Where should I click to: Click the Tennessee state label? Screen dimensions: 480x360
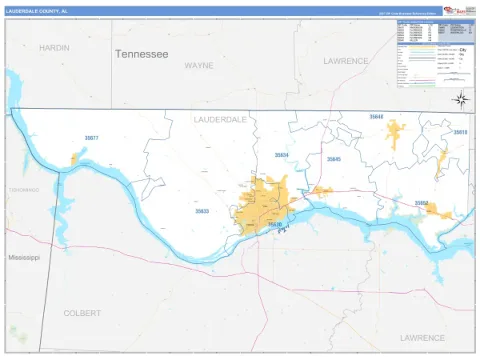pos(142,54)
